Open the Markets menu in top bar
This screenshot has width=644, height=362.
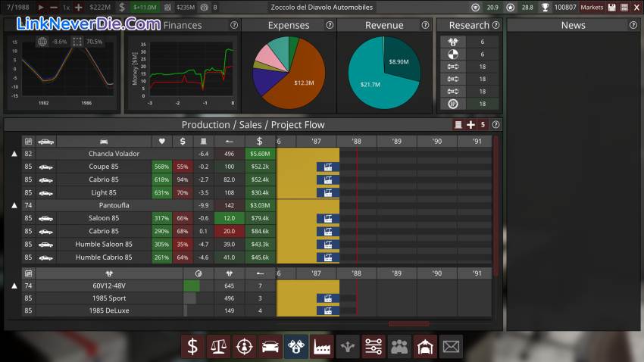(592, 7)
